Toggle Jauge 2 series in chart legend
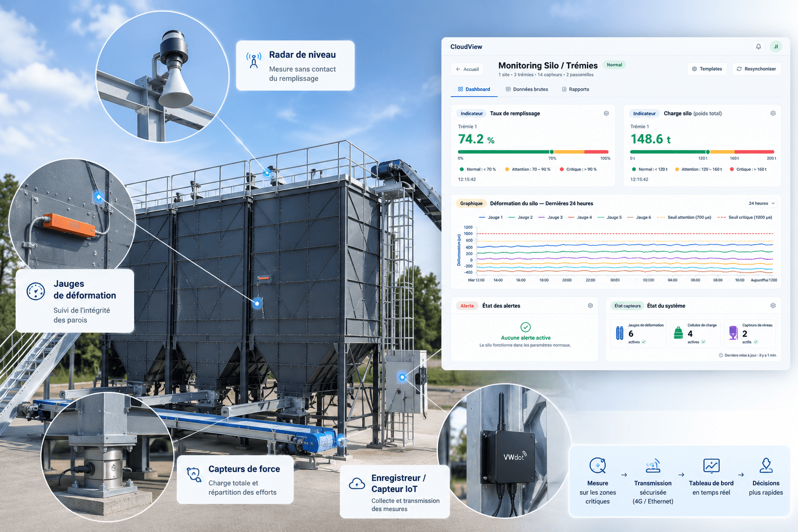 tap(520, 217)
